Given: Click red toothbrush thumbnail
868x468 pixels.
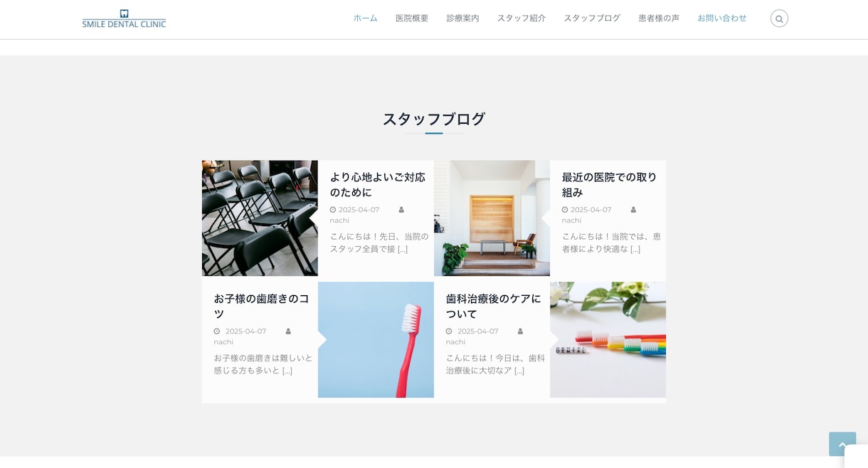Looking at the screenshot, I should [x=376, y=340].
